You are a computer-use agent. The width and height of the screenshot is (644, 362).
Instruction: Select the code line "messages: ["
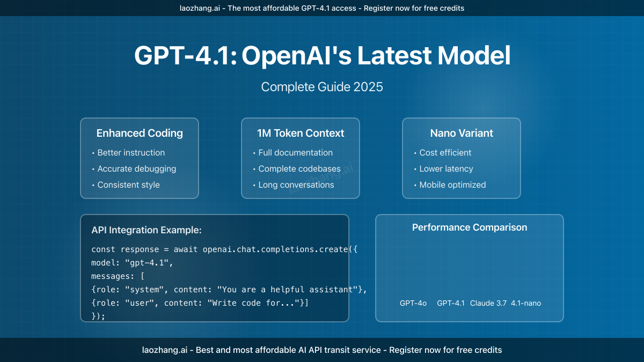(118, 276)
